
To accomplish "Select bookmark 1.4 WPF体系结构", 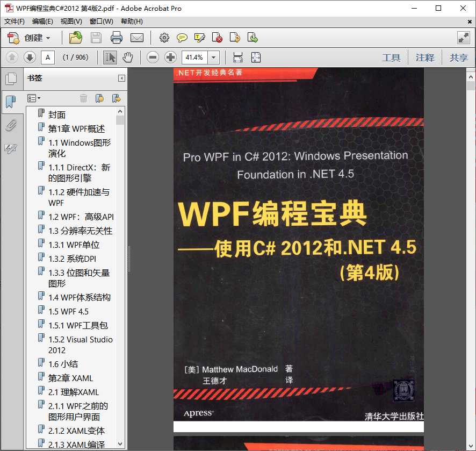I will point(79,297).
